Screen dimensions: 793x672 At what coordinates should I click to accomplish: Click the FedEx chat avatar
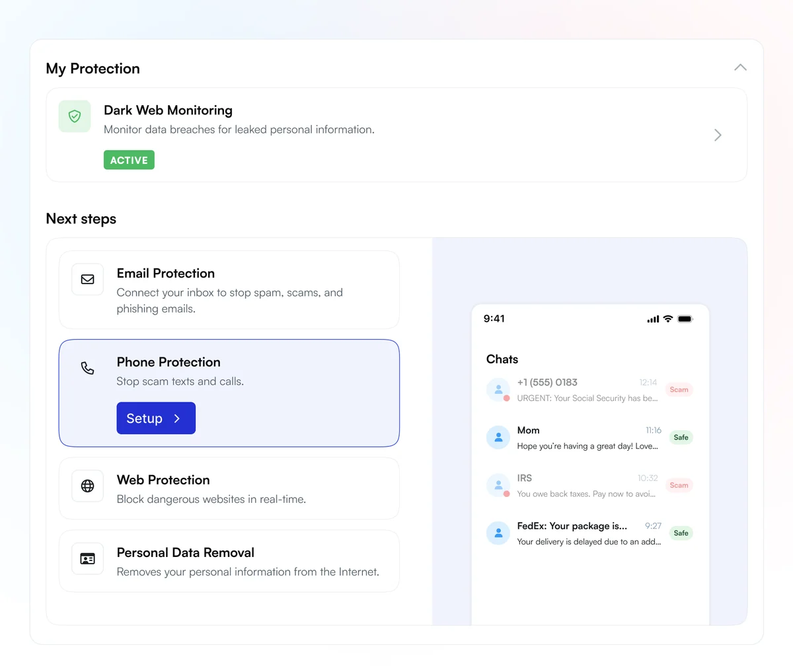498,533
